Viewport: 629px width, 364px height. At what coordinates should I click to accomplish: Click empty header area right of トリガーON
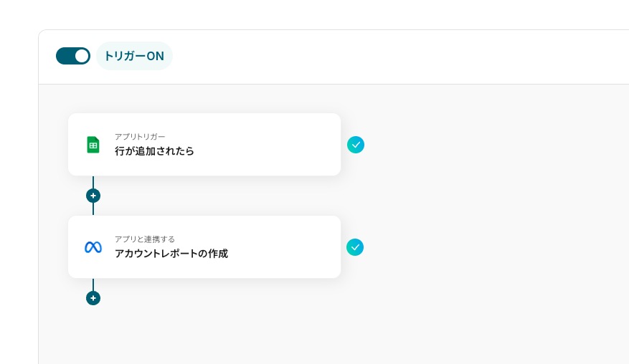[x=394, y=56]
